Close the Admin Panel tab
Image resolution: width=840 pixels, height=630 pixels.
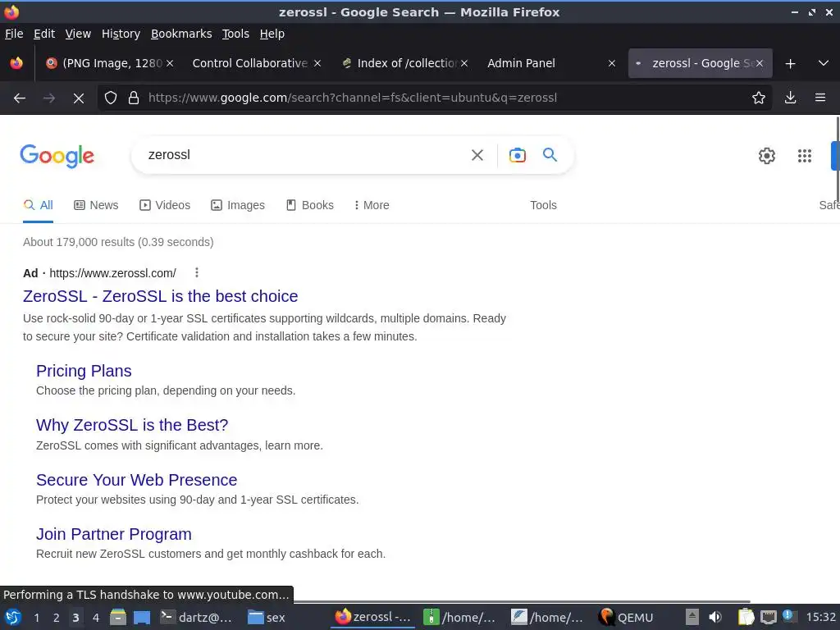tap(612, 63)
